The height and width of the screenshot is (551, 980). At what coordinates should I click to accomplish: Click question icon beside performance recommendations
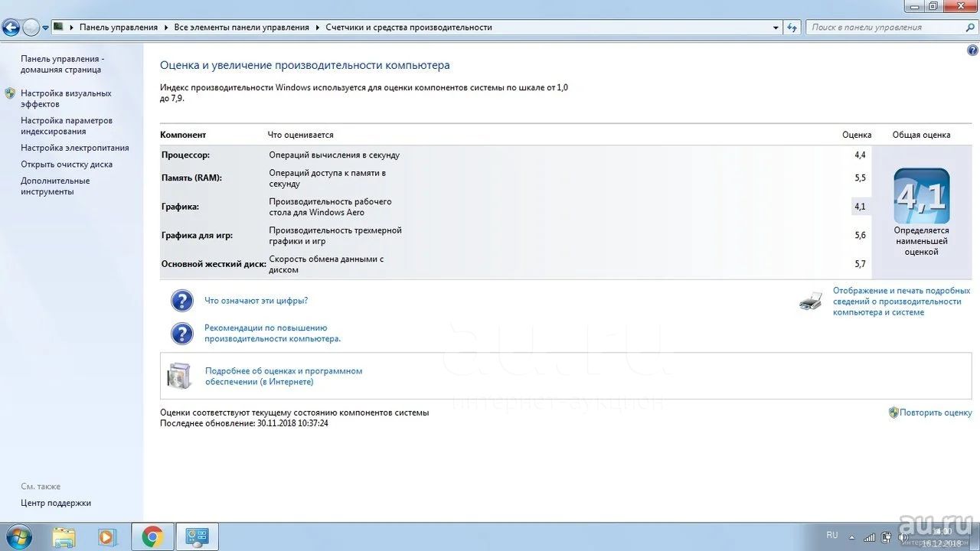point(181,333)
